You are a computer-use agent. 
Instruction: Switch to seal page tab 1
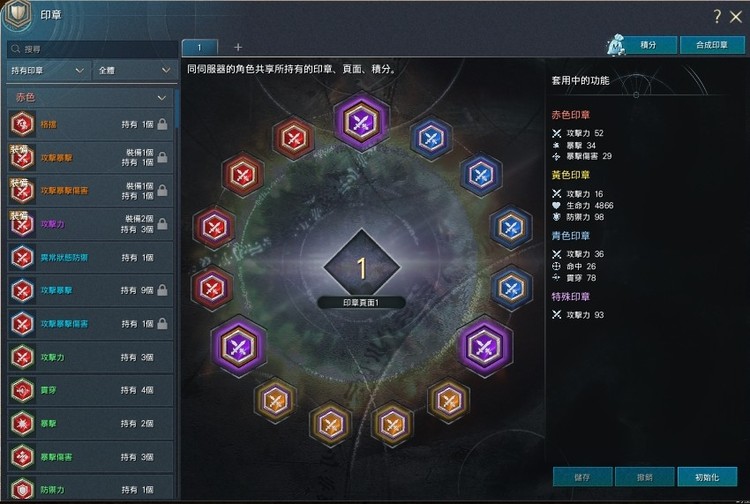click(199, 47)
